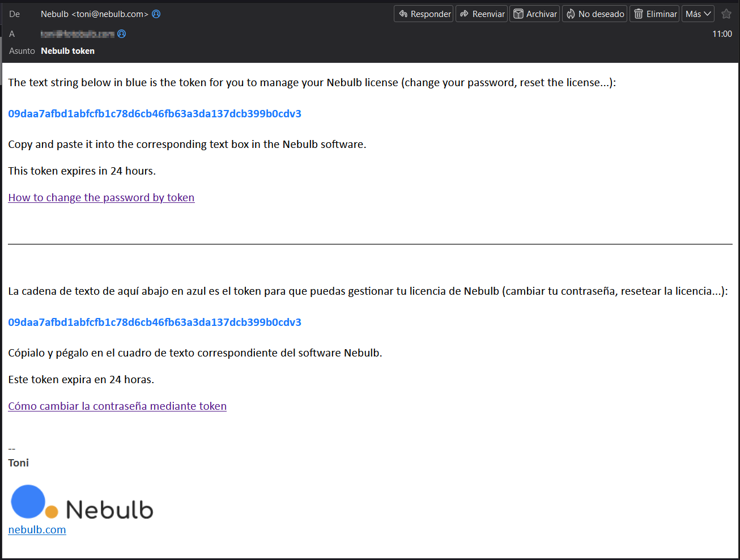
Task: Mark message as No deseado
Action: pos(594,14)
